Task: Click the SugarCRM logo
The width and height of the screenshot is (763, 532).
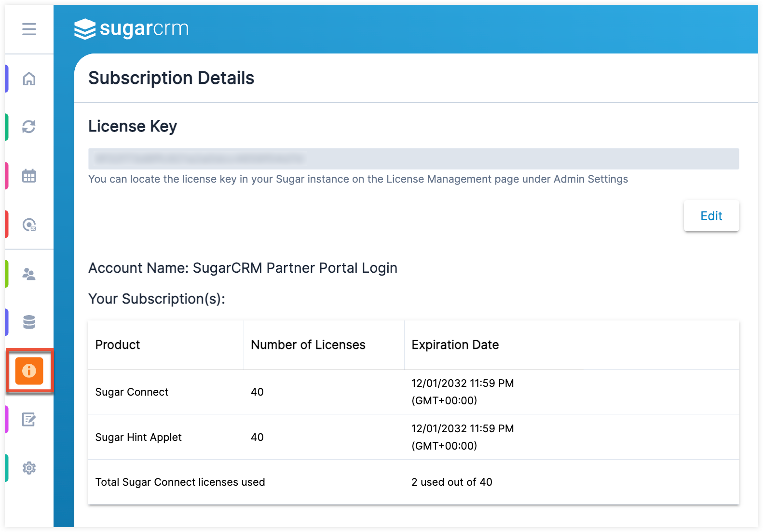Action: [131, 29]
